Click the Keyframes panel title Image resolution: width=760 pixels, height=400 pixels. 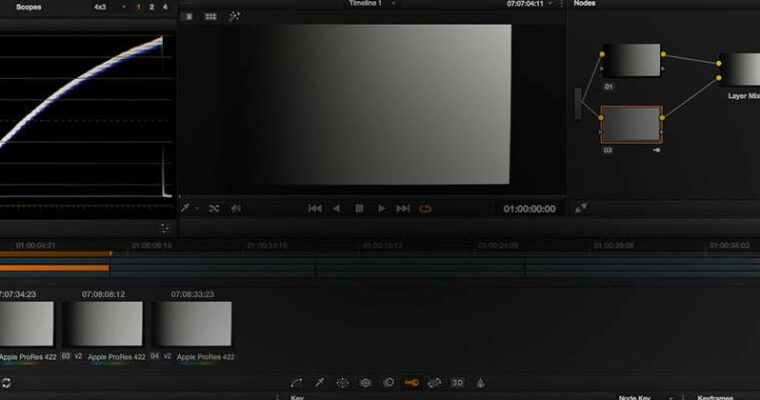[x=715, y=398]
